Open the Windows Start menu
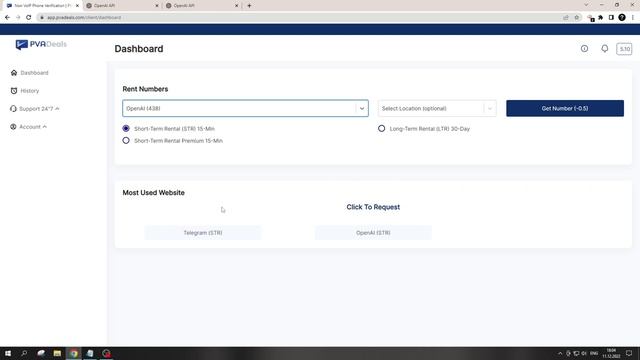The width and height of the screenshot is (640, 360). [x=8, y=353]
